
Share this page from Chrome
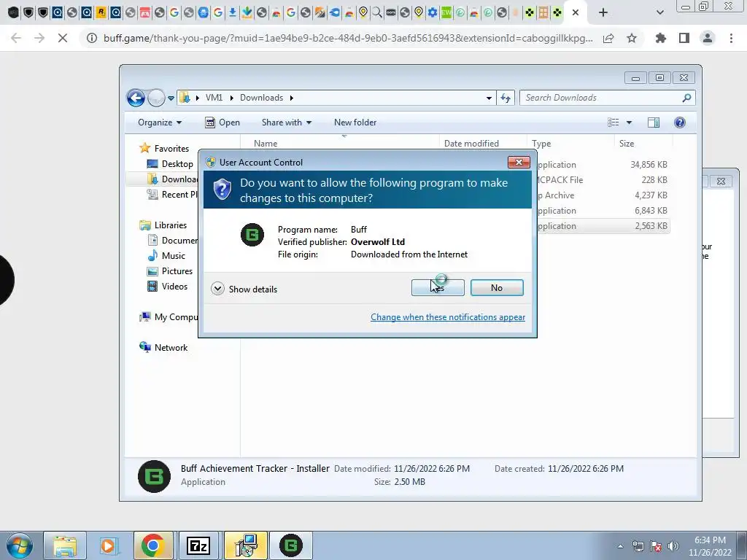(x=608, y=38)
